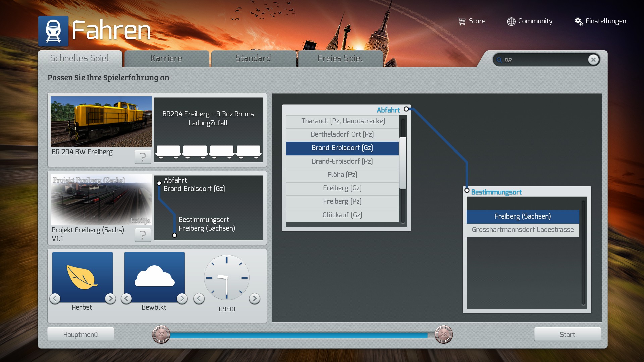This screenshot has width=644, height=362.
Task: Switch to next season with right arrow
Action: [110, 298]
